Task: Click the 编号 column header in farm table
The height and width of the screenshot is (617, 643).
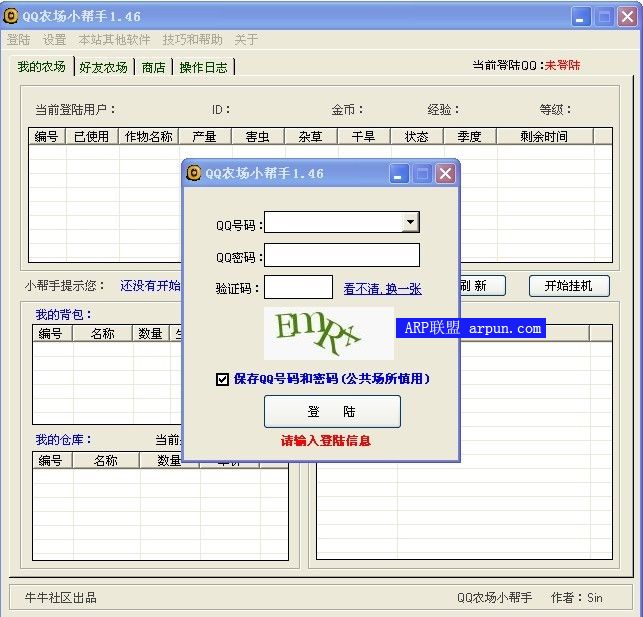Action: (47, 136)
